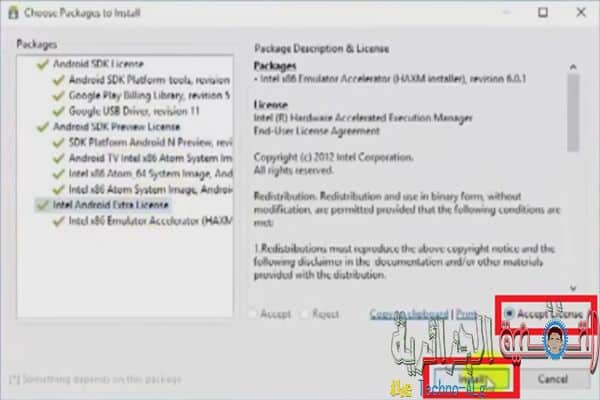The image size is (600, 400).
Task: Click checkmark beside Android SDK Preview License
Action: click(x=42, y=127)
